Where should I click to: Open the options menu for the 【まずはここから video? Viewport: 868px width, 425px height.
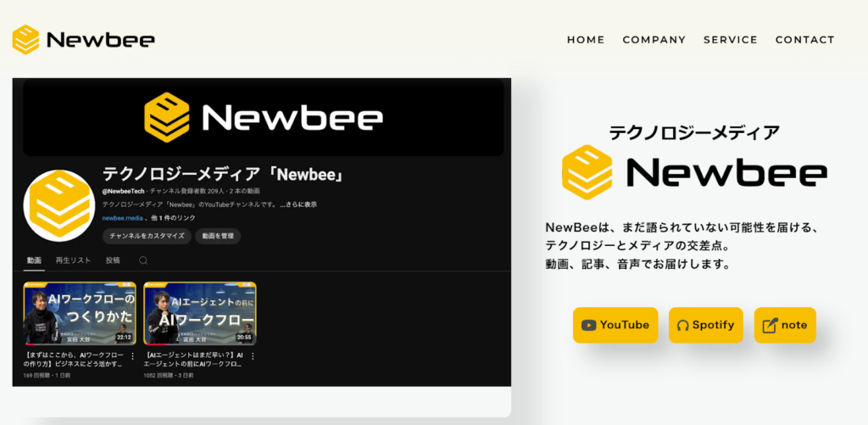132,356
